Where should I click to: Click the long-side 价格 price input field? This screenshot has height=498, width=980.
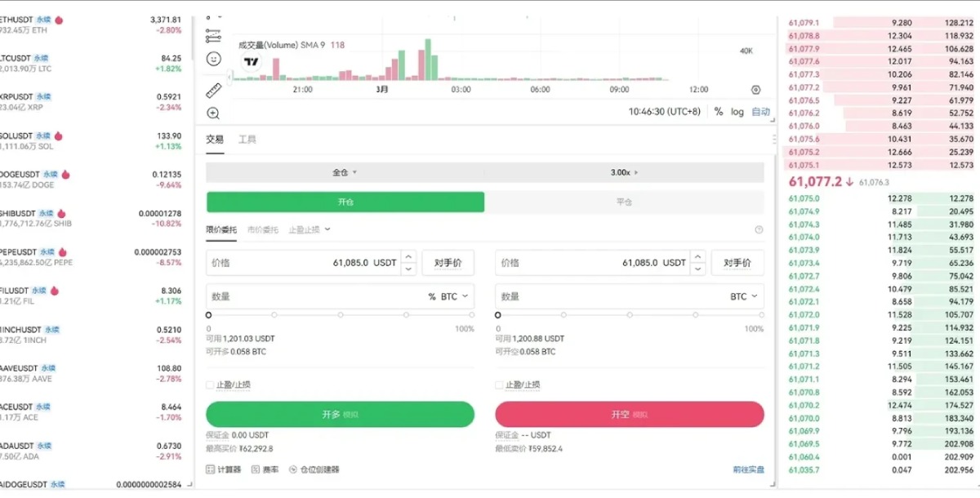pyautogui.click(x=302, y=262)
